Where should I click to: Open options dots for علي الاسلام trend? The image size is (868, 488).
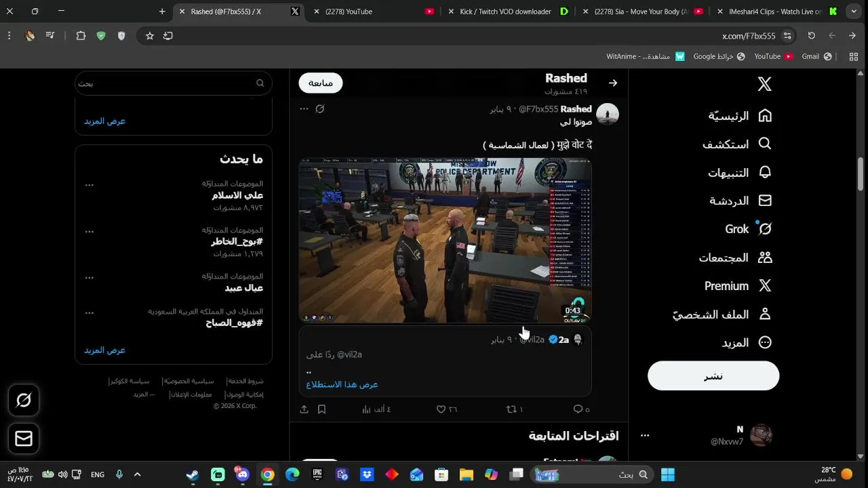click(90, 184)
